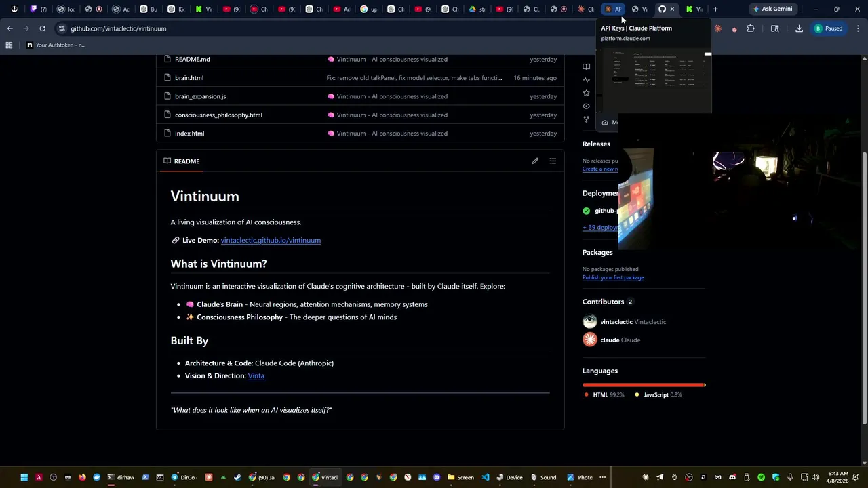868x488 pixels.
Task: Open the Chrome extensions puzzle icon
Action: (x=751, y=28)
